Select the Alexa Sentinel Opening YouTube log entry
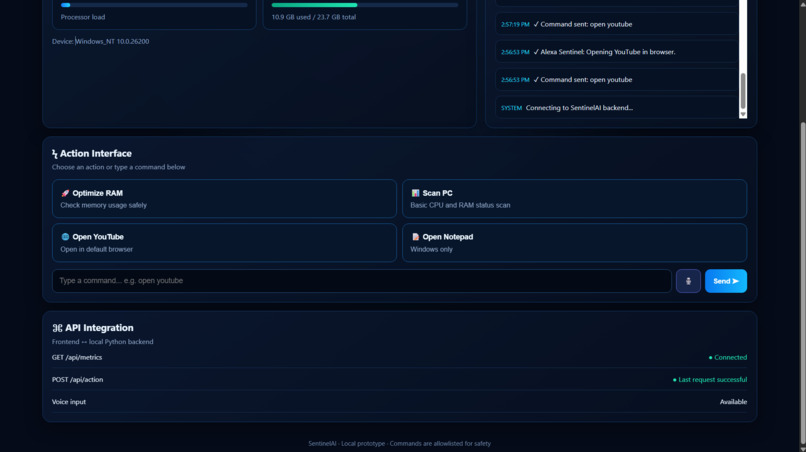Image resolution: width=806 pixels, height=452 pixels. point(617,52)
